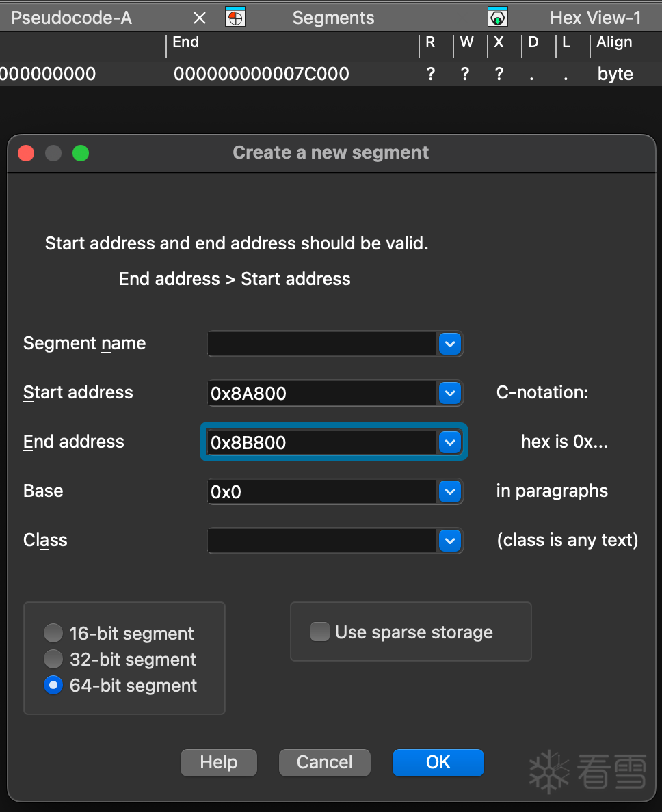662x812 pixels.
Task: Open the Pseudocode-A tab
Action: pyautogui.click(x=72, y=18)
